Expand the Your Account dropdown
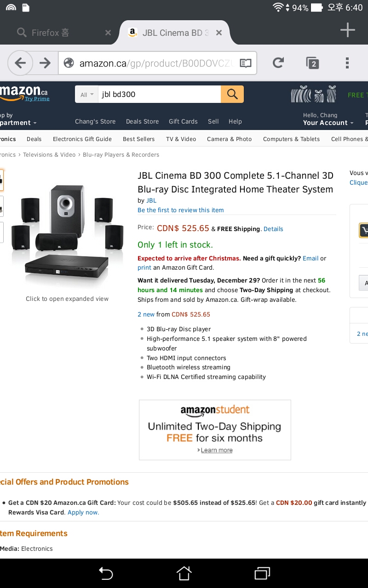The image size is (368, 588). tap(328, 123)
